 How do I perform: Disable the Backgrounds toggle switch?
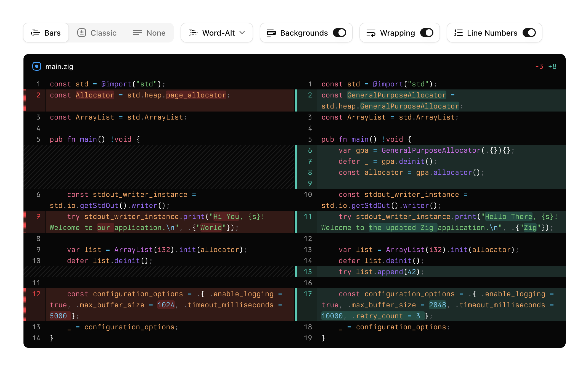coord(339,33)
